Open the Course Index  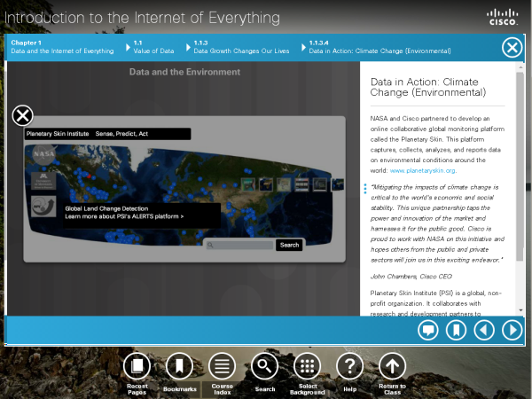[x=222, y=365]
